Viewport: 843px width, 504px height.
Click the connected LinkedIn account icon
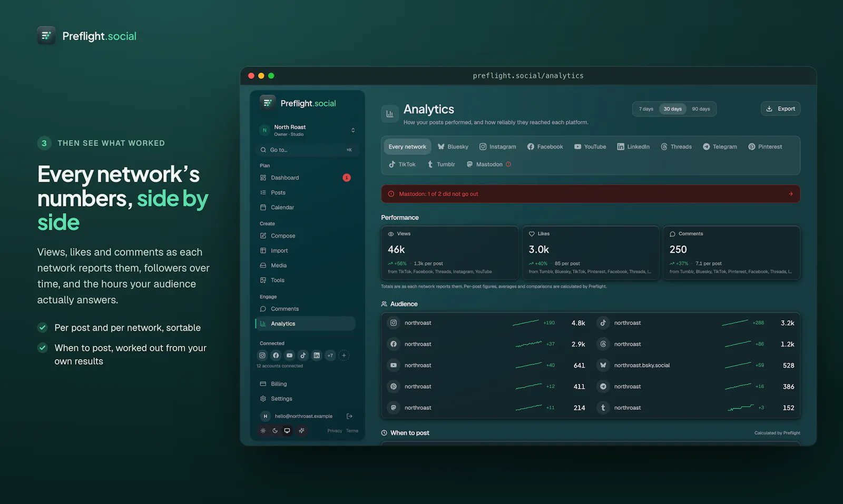tap(317, 355)
